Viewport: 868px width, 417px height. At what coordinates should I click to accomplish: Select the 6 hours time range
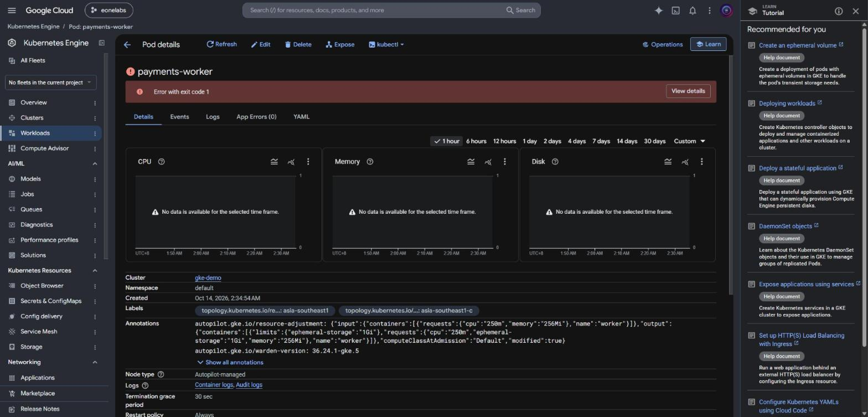click(476, 141)
